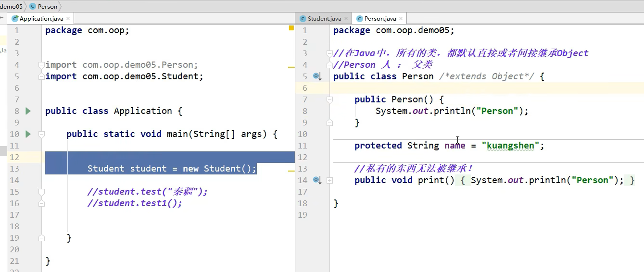Click 'Application' class name in declaration

[x=143, y=111]
